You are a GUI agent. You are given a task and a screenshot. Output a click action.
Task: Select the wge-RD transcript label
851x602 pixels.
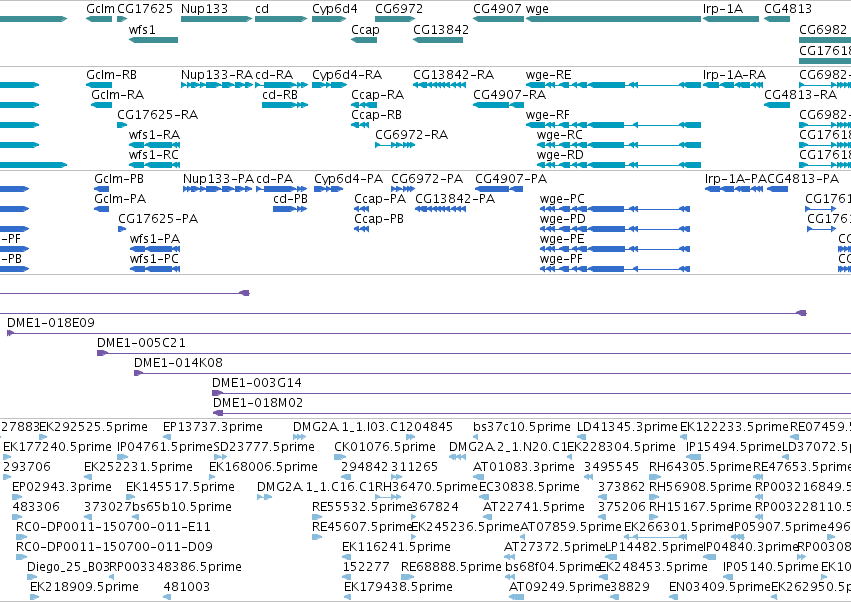tap(560, 155)
